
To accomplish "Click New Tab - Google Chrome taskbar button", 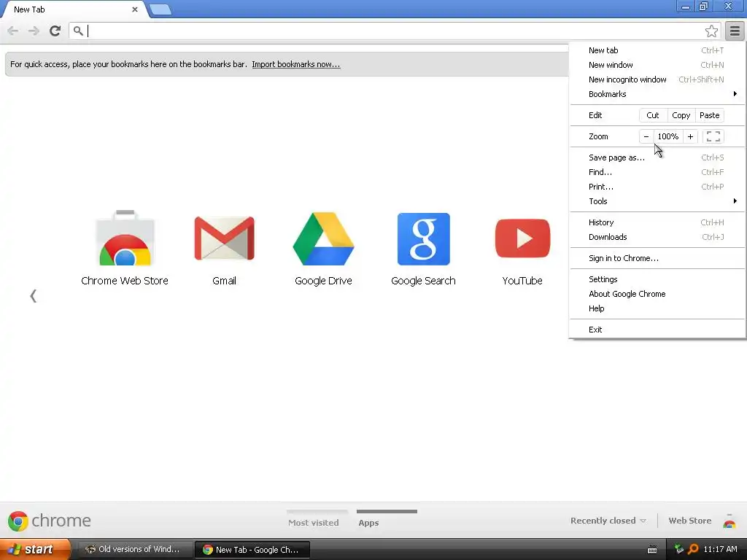I will click(x=252, y=550).
